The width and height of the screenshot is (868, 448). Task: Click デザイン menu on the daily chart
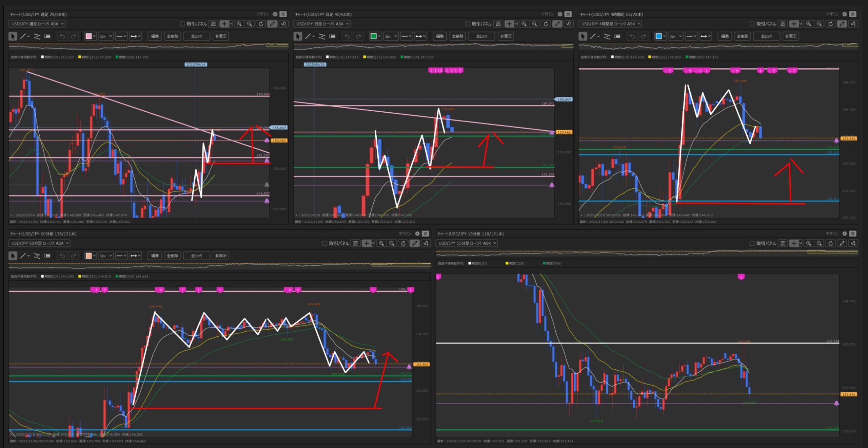pyautogui.click(x=547, y=14)
